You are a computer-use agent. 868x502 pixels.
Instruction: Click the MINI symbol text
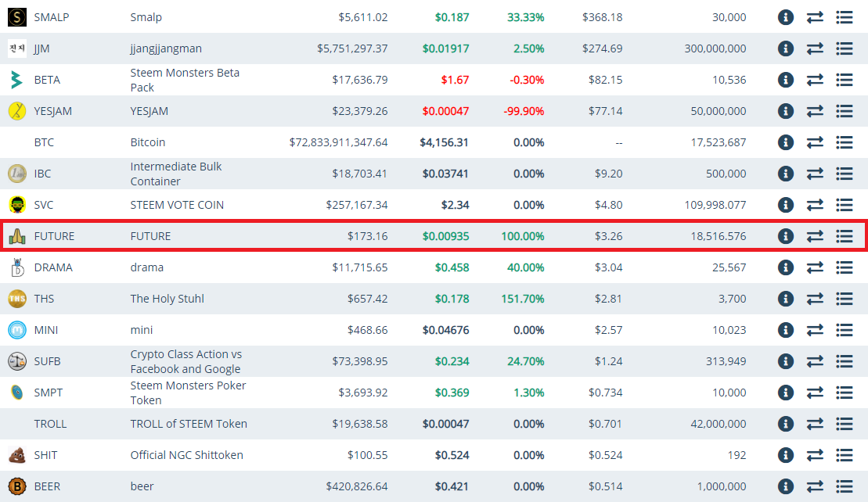pyautogui.click(x=45, y=330)
